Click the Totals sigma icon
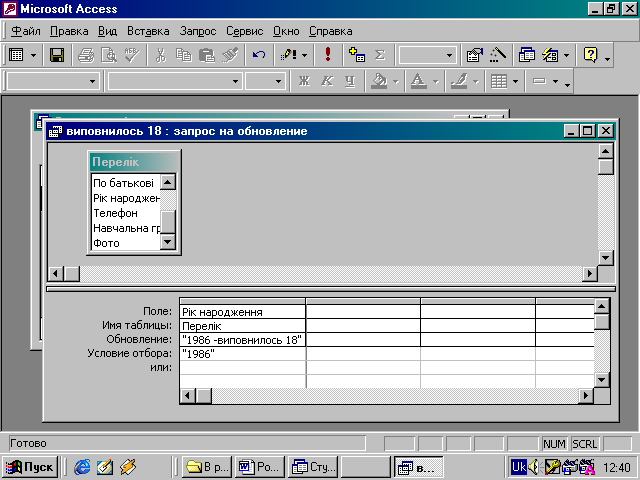Screen dimensions: 640x480 (x=380, y=55)
